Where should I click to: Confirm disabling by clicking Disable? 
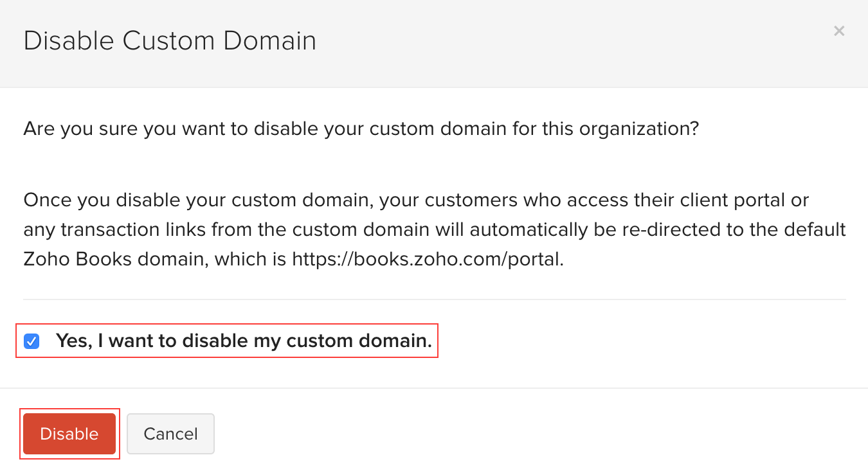(69, 434)
